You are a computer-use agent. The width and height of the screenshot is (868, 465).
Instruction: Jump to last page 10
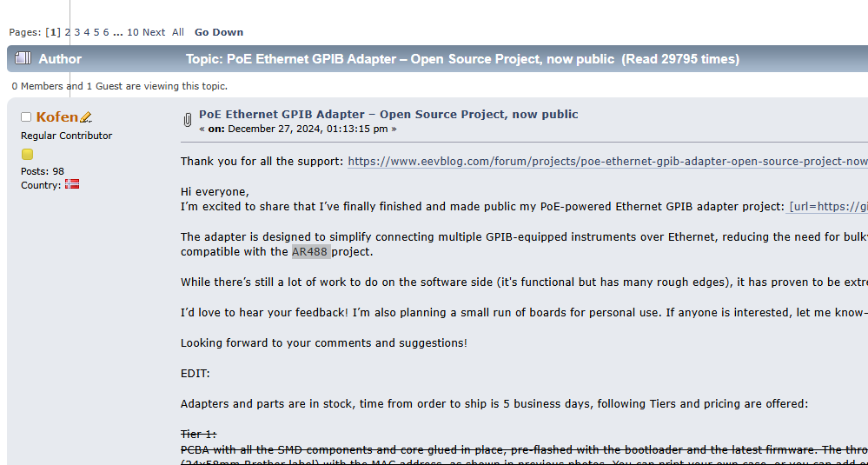(133, 32)
